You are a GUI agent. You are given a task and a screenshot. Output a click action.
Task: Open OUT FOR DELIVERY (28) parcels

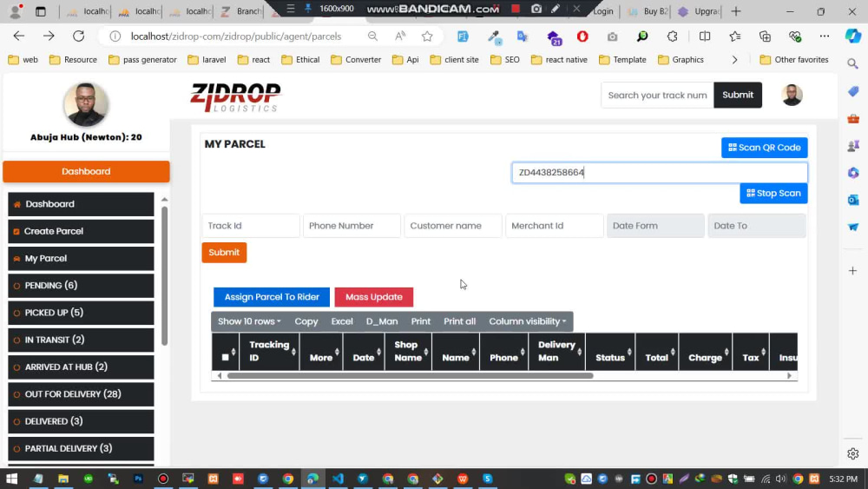(x=81, y=394)
